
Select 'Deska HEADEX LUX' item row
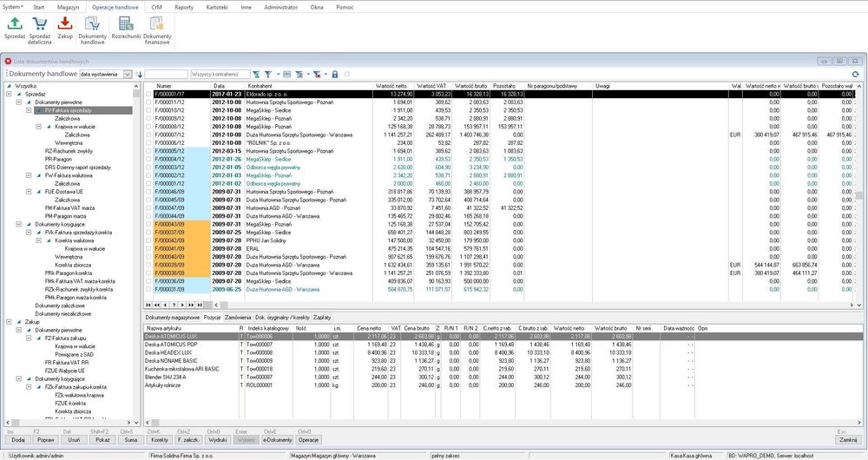tap(503, 352)
